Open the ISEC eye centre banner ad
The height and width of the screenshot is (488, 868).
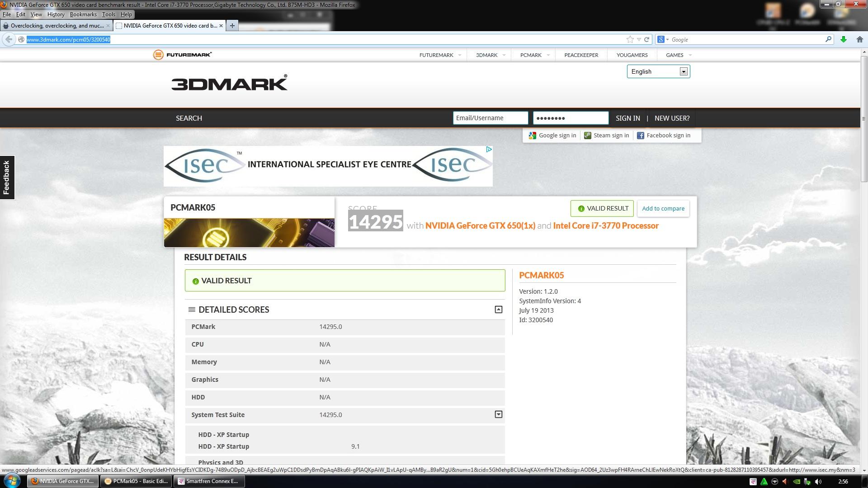328,166
